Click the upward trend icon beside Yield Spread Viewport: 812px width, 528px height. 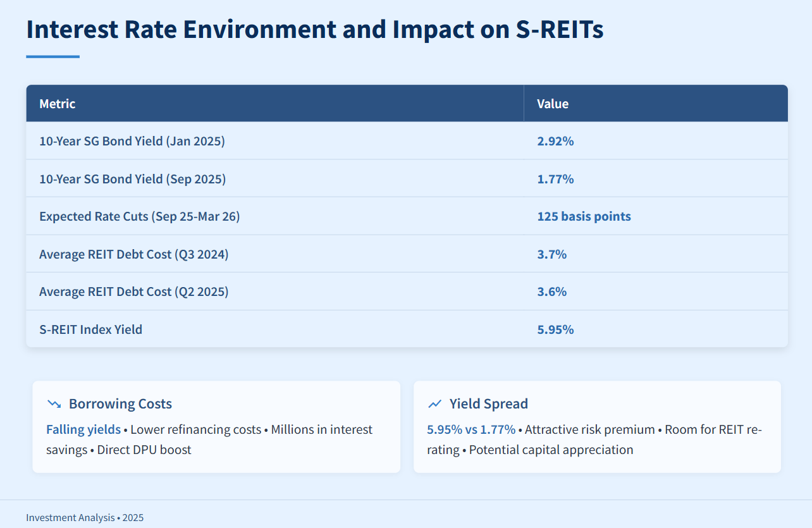[434, 403]
